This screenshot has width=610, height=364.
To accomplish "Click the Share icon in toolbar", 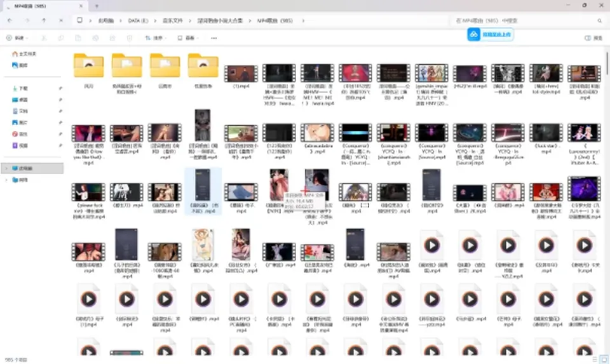I will (112, 38).
